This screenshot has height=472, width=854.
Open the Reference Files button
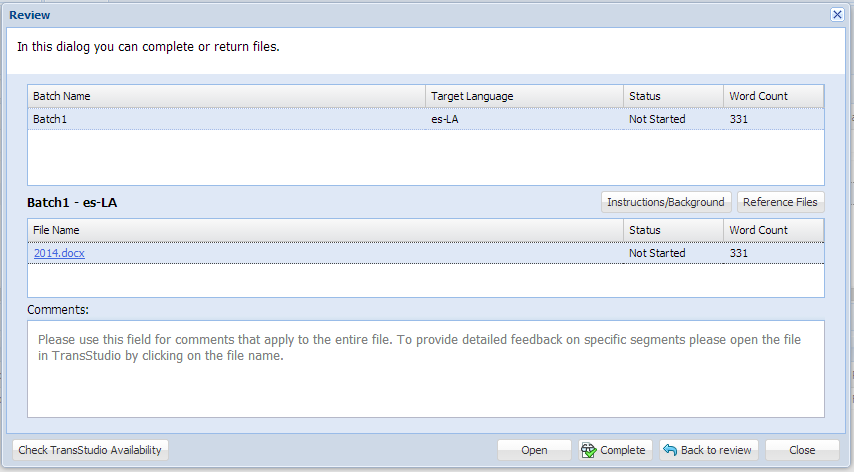click(780, 202)
